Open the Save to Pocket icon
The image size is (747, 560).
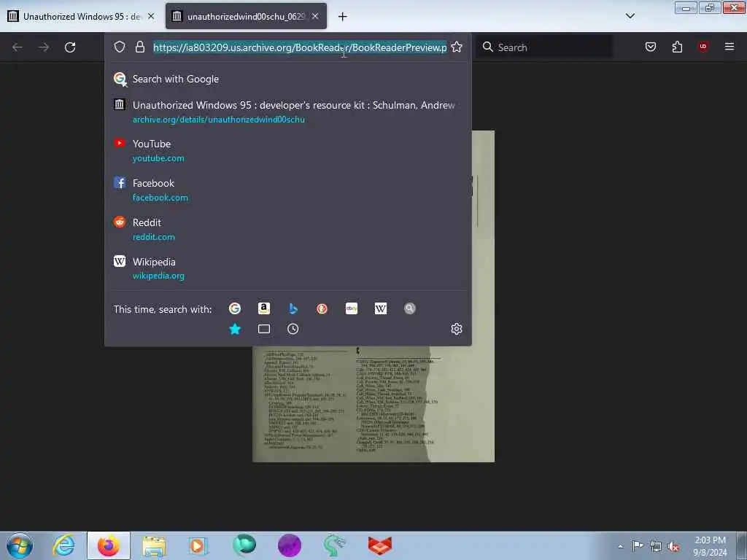click(651, 47)
